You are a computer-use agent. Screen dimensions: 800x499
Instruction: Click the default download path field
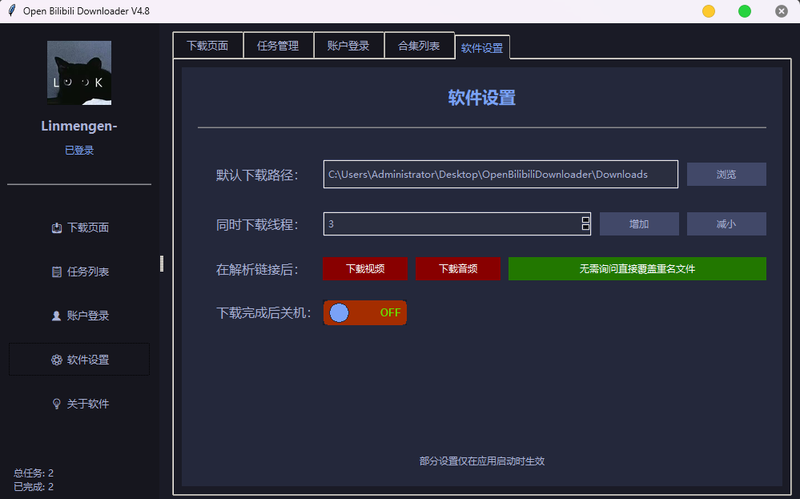(501, 174)
